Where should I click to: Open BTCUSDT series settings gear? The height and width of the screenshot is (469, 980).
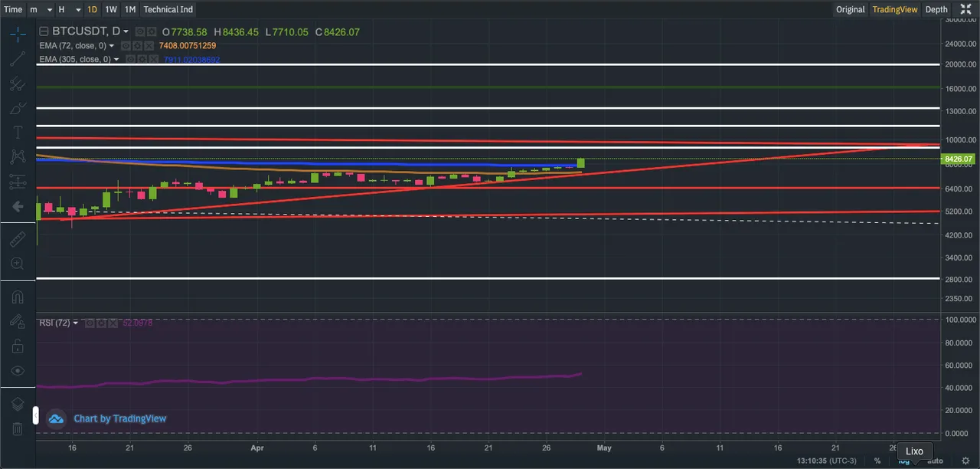point(152,31)
